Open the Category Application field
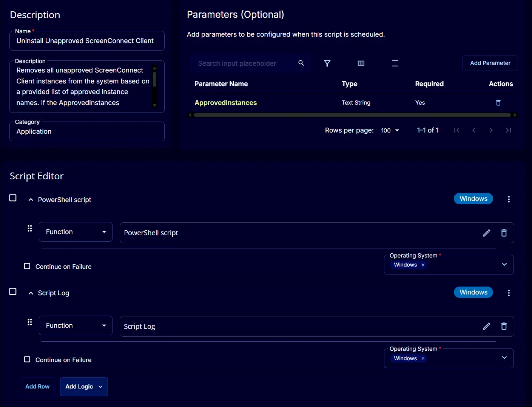 coord(87,131)
